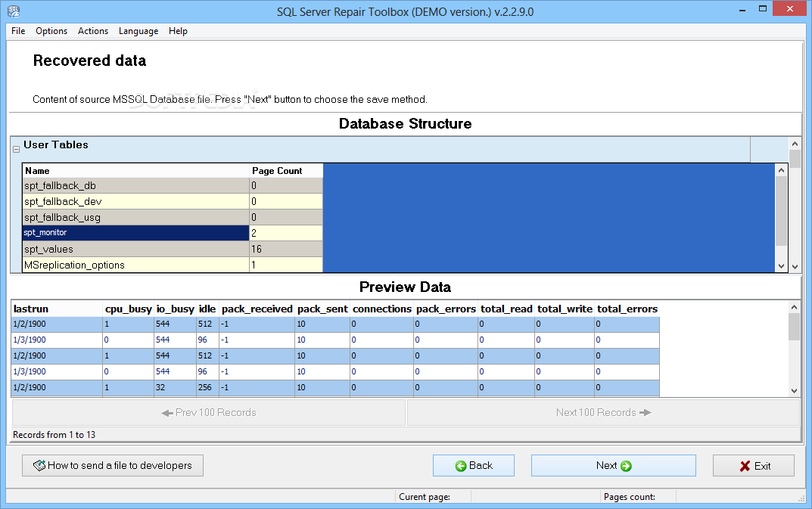Select the spt_fallback_dev table row
812x509 pixels.
173,201
